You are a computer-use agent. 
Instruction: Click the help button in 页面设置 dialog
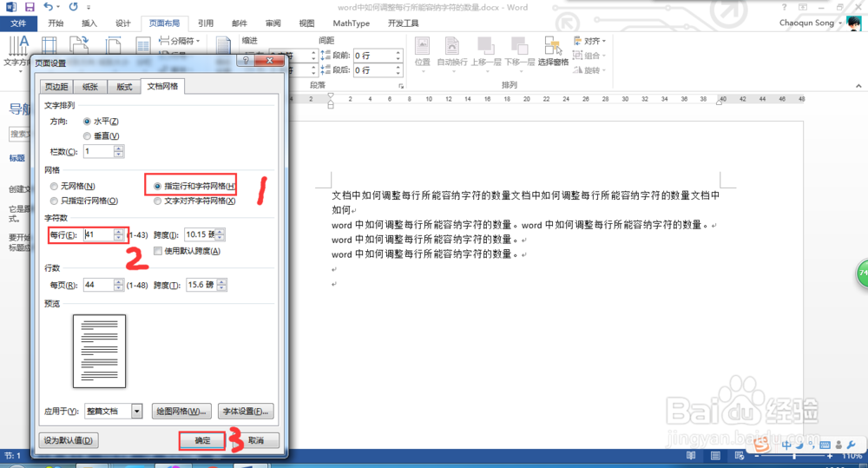point(246,61)
